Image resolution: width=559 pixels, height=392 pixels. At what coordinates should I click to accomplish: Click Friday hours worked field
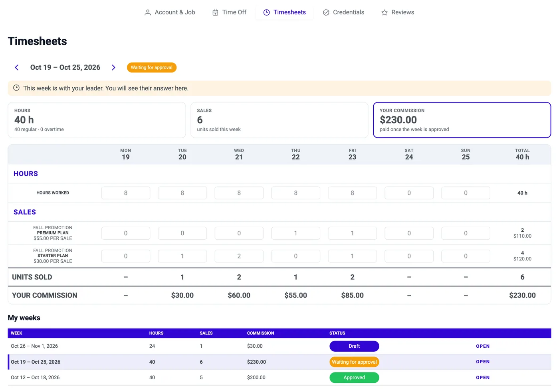point(353,193)
